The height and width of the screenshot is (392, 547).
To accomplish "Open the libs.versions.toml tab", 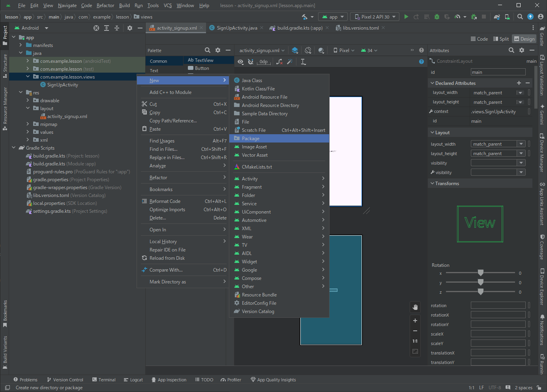I will click(360, 28).
